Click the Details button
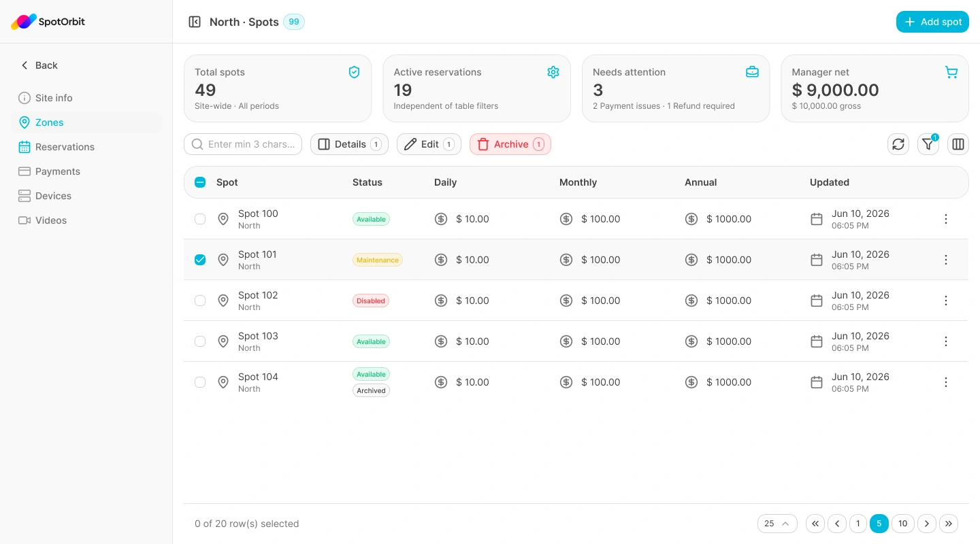980x544 pixels. [349, 144]
